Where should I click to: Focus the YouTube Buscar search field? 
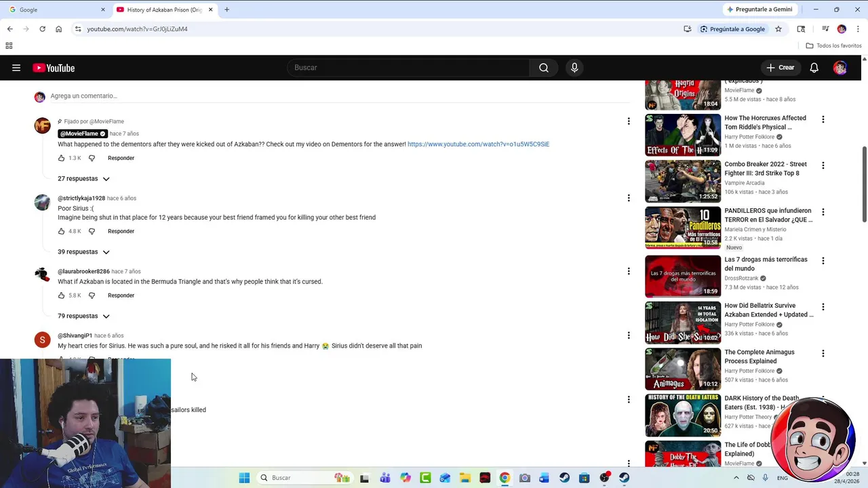point(408,68)
